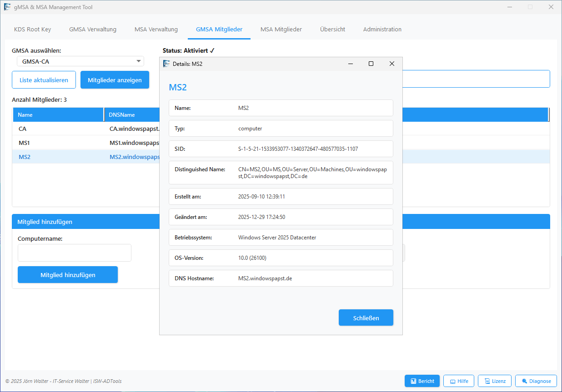Click Liste aktualisieren button
This screenshot has width=562, height=392.
tap(44, 80)
